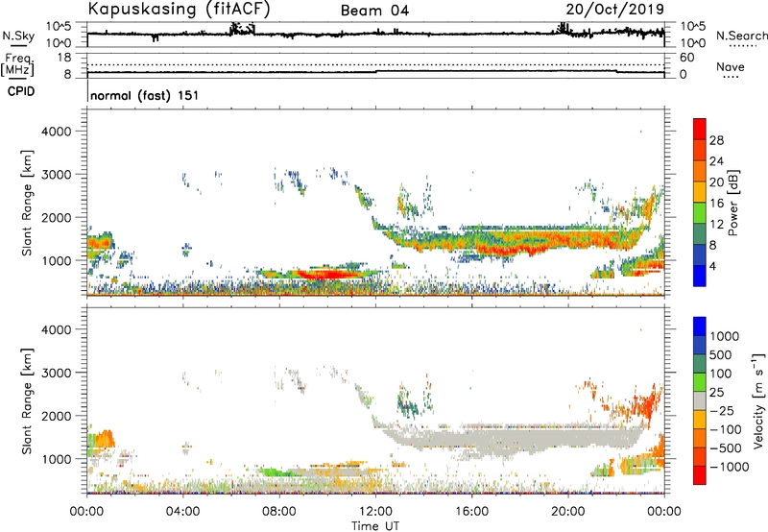
Task: Click the '12' label on Power colorbar
Action: [x=716, y=225]
